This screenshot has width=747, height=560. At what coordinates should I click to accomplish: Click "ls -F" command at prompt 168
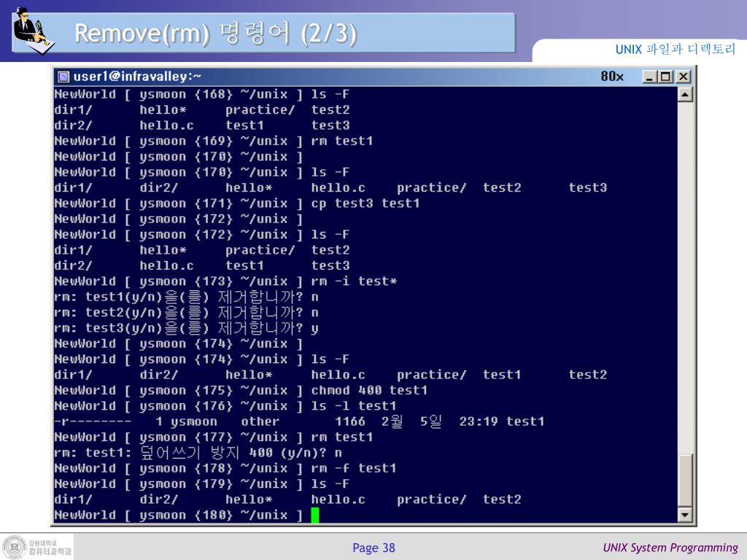pos(330,94)
